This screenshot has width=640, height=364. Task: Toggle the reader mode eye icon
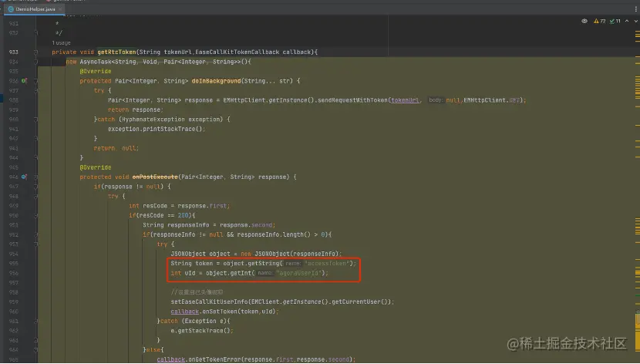[x=584, y=22]
